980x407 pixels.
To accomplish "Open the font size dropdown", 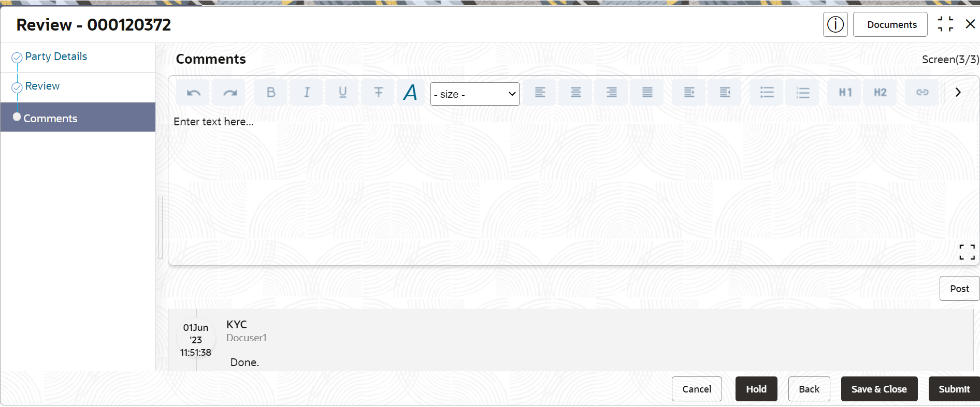I will (475, 94).
